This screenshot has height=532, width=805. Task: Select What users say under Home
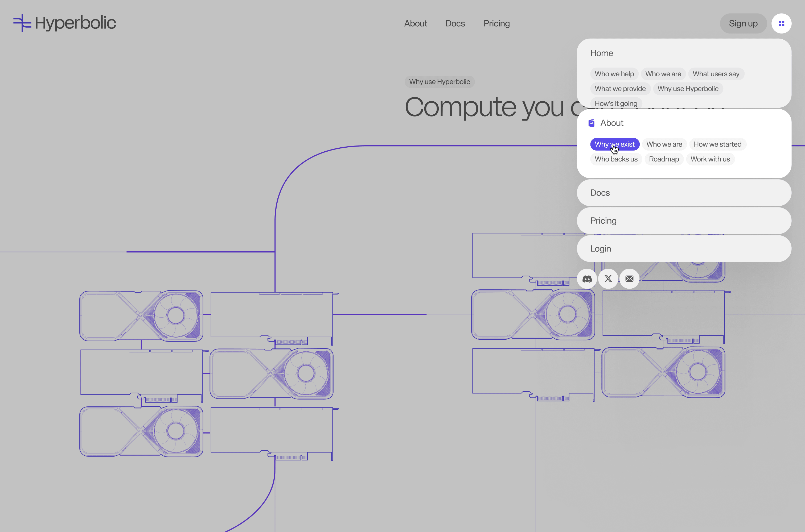click(716, 74)
